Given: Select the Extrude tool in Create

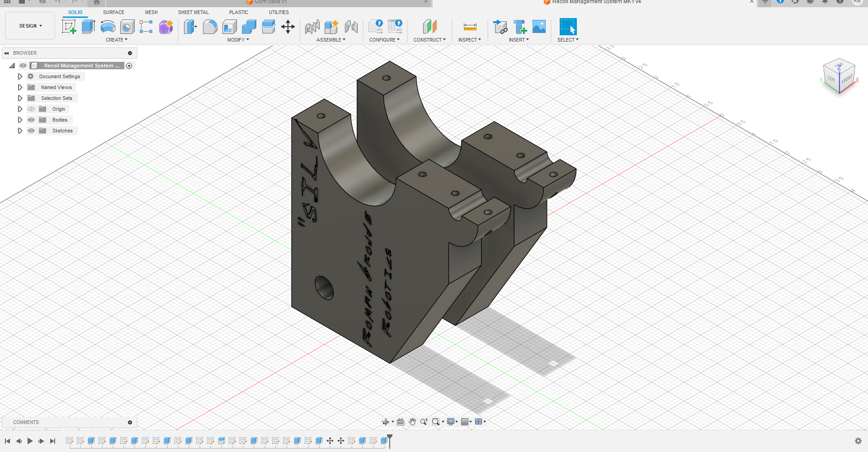Looking at the screenshot, I should tap(88, 27).
